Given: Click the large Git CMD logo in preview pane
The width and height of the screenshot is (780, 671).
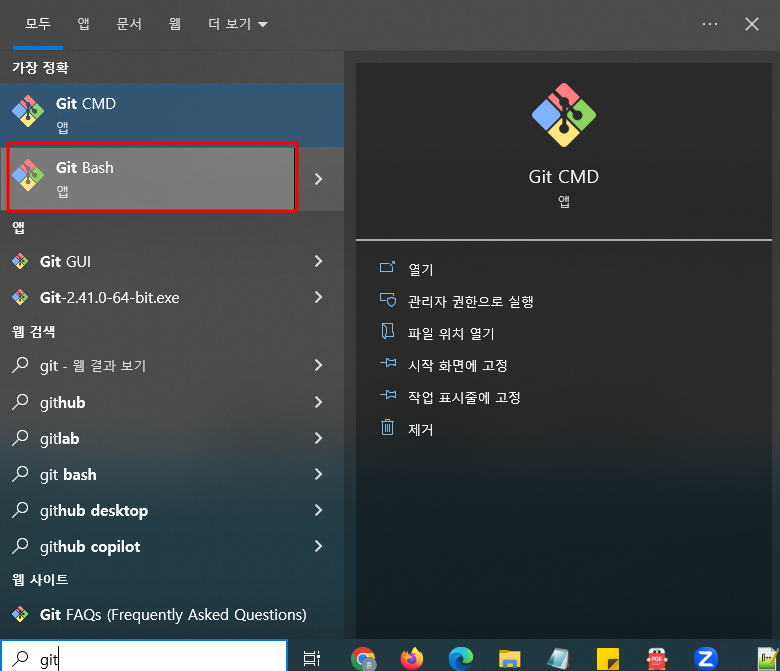Looking at the screenshot, I should click(564, 115).
